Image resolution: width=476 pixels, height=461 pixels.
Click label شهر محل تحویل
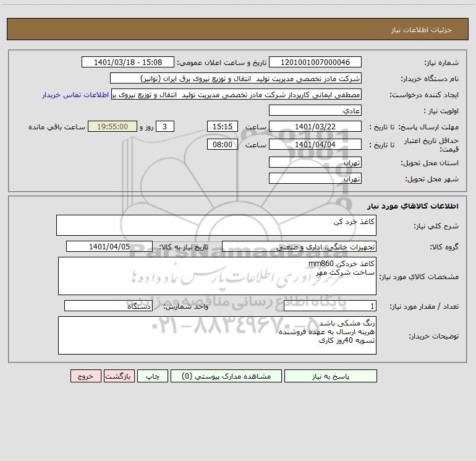tap(432, 179)
